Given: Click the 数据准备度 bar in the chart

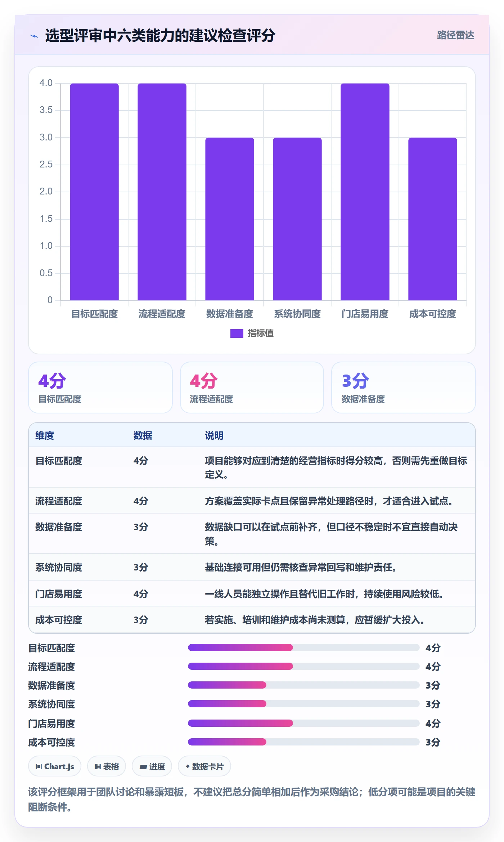Looking at the screenshot, I should [x=230, y=219].
